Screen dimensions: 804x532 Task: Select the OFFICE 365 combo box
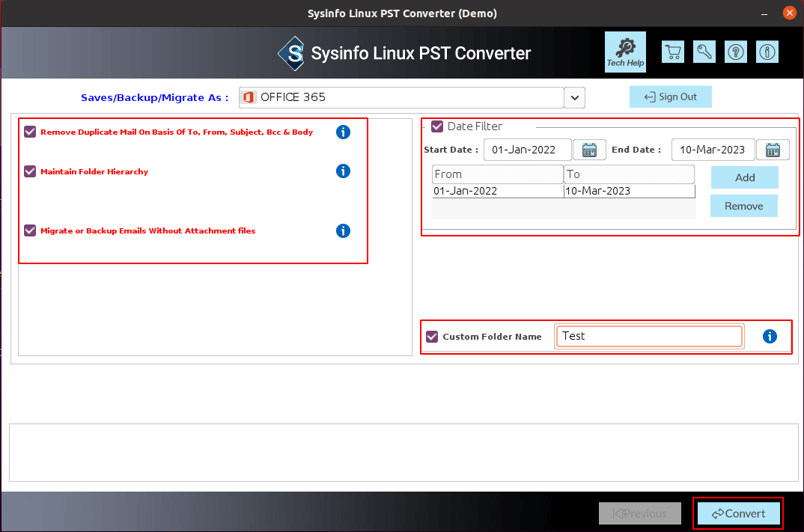(x=401, y=97)
